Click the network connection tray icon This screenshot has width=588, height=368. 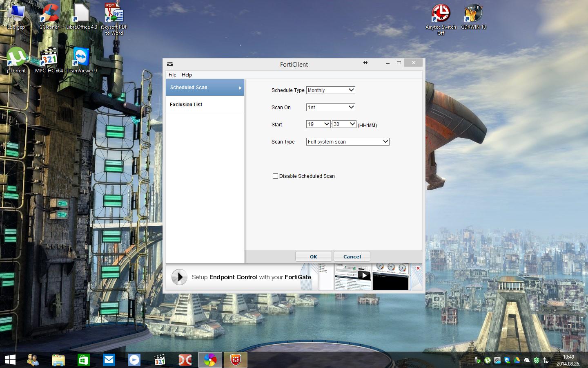pyautogui.click(x=546, y=360)
